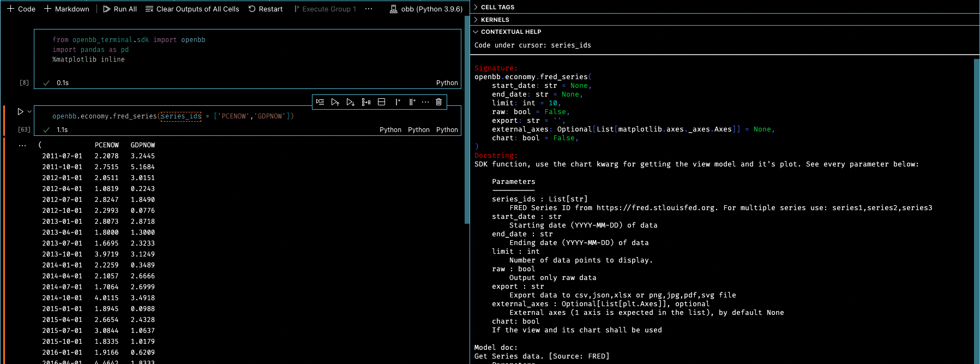
Task: Click the fred_series code cell editor
Action: click(x=248, y=116)
